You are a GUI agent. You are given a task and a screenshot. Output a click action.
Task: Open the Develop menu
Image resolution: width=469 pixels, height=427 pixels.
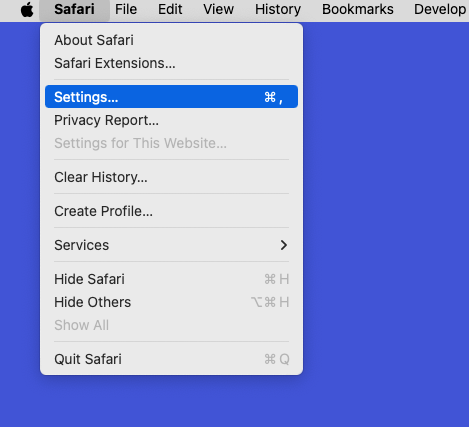(x=440, y=10)
